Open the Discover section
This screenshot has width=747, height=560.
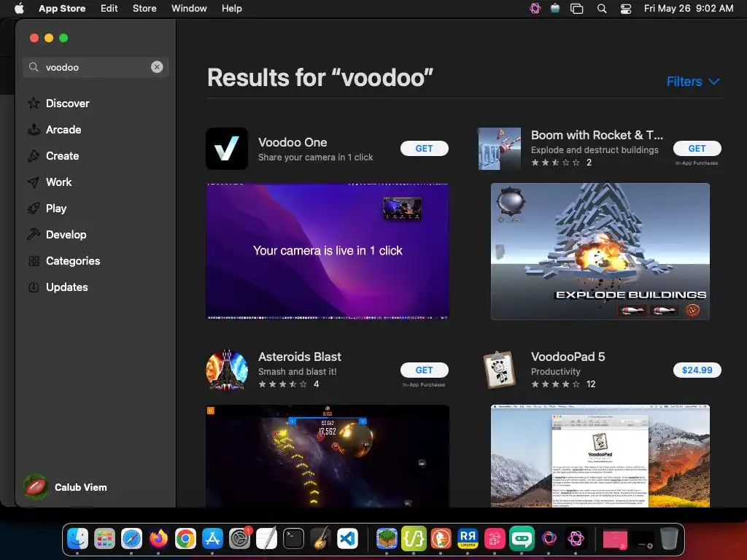[x=67, y=104]
